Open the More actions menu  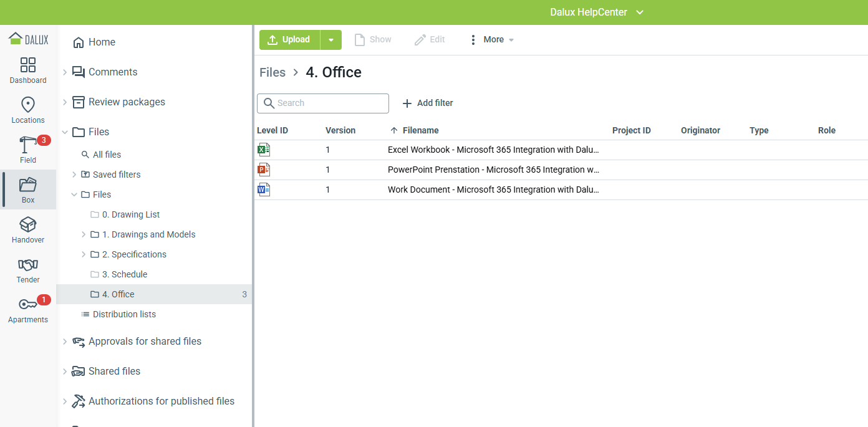point(491,40)
